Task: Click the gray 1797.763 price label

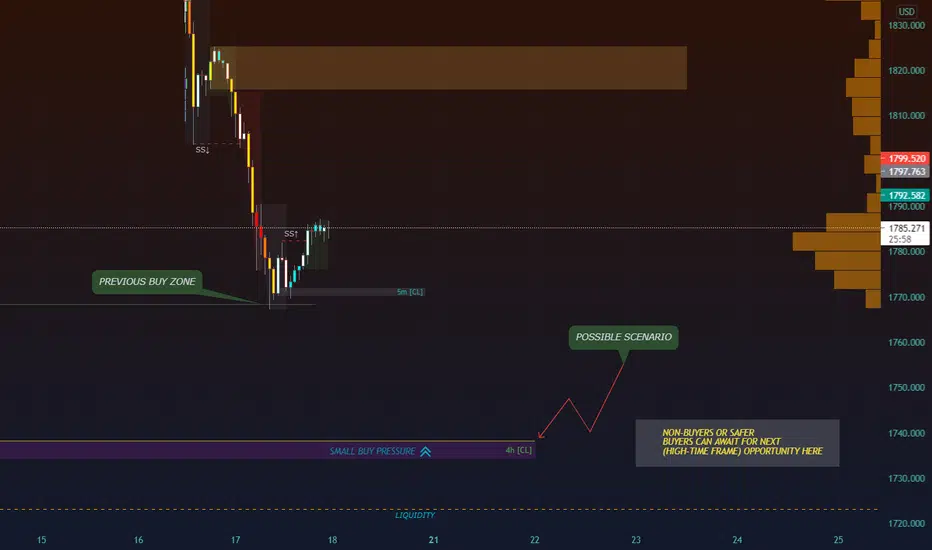Action: pyautogui.click(x=905, y=171)
